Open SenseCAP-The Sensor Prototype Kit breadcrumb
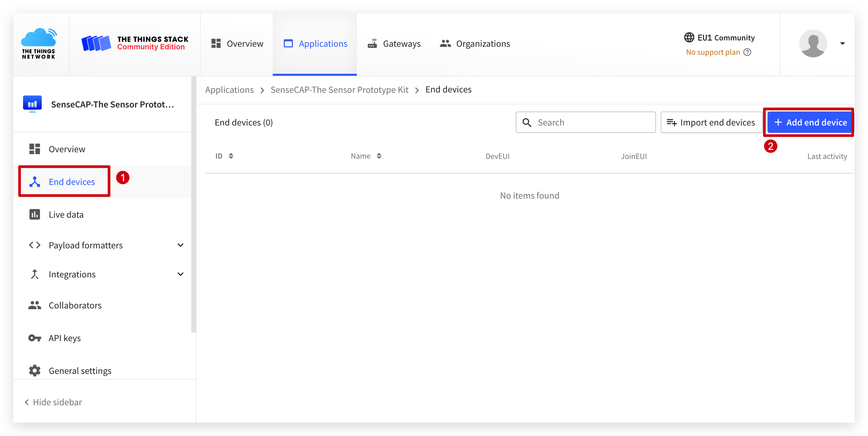 pos(339,89)
